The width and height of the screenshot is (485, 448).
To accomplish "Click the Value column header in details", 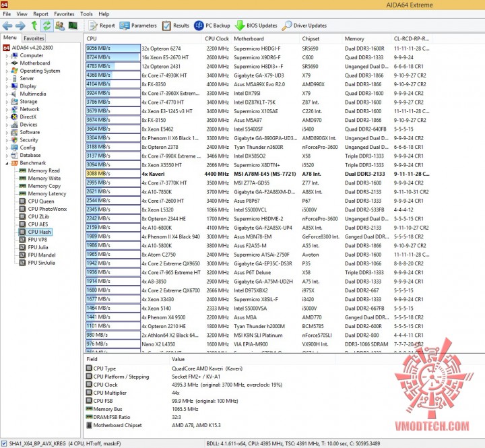I will [x=252, y=359].
